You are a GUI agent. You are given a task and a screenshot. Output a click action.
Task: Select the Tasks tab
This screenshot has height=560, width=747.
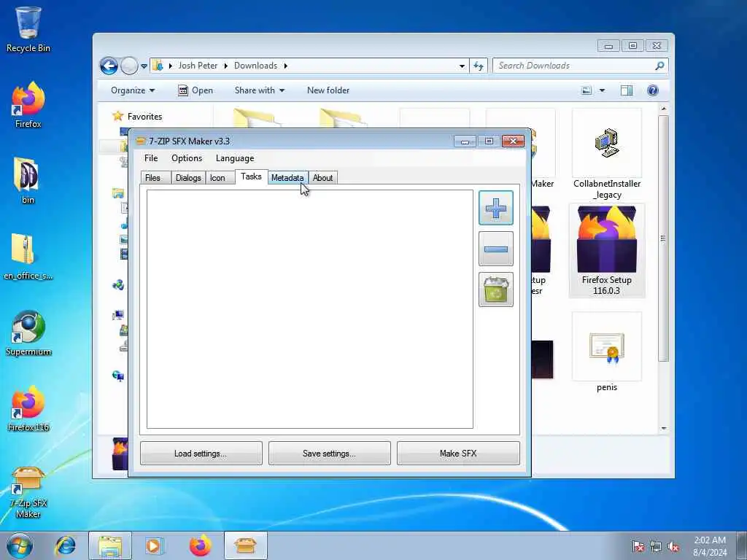251,176
